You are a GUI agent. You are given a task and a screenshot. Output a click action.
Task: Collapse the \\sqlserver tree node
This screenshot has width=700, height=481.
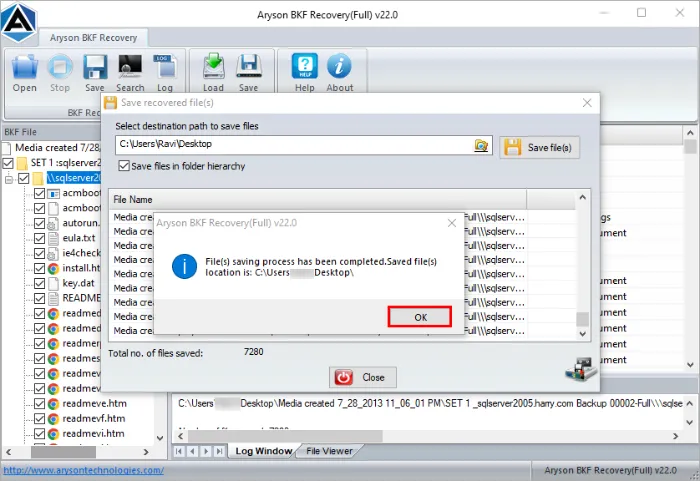coord(8,180)
